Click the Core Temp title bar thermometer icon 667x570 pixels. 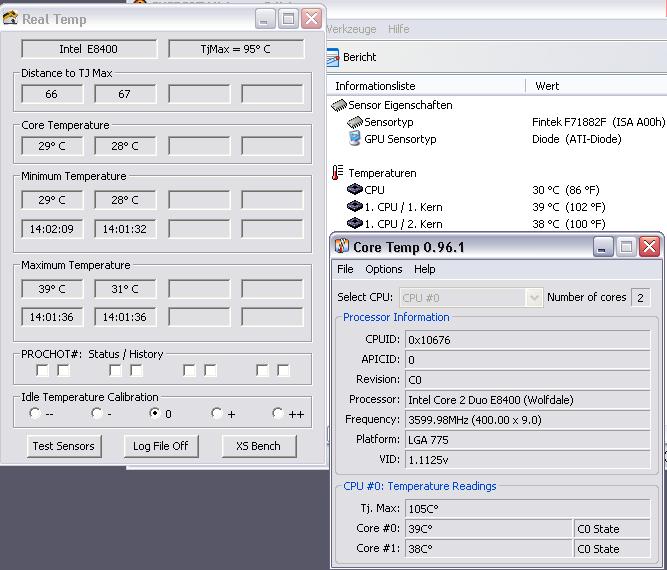point(342,246)
